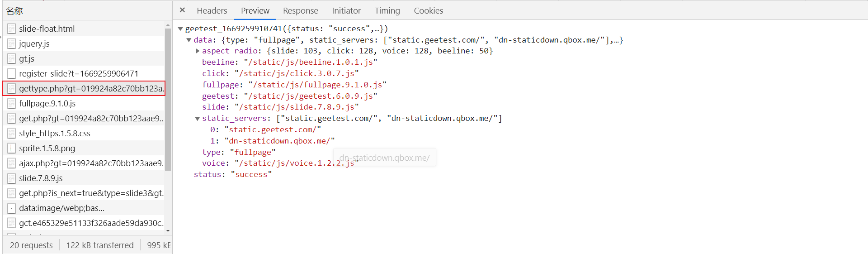Click the file icon of fullpage.9.1.0.js

(12, 103)
